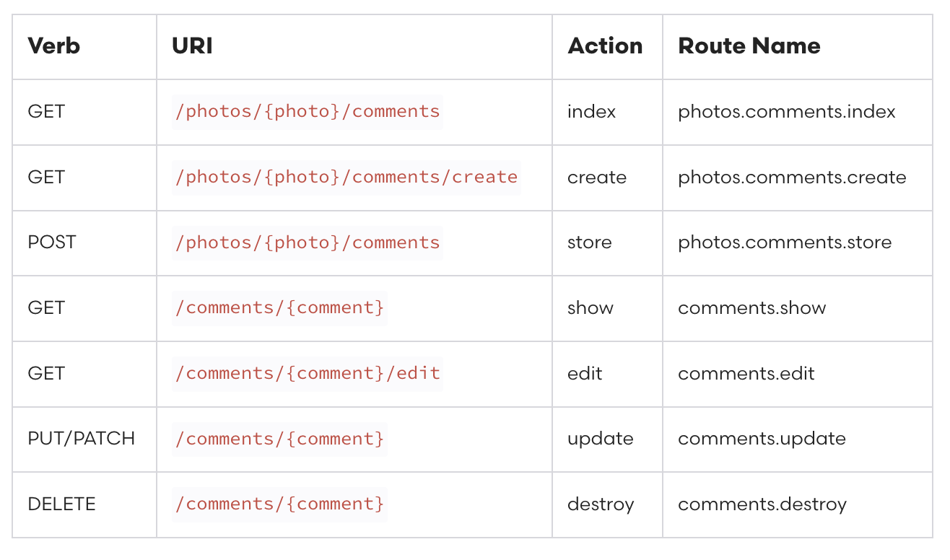Select the photos.comments.index route name
The width and height of the screenshot is (950, 560).
click(787, 112)
